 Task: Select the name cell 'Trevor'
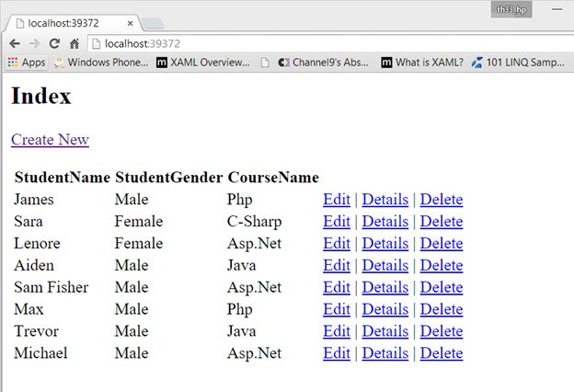click(36, 331)
